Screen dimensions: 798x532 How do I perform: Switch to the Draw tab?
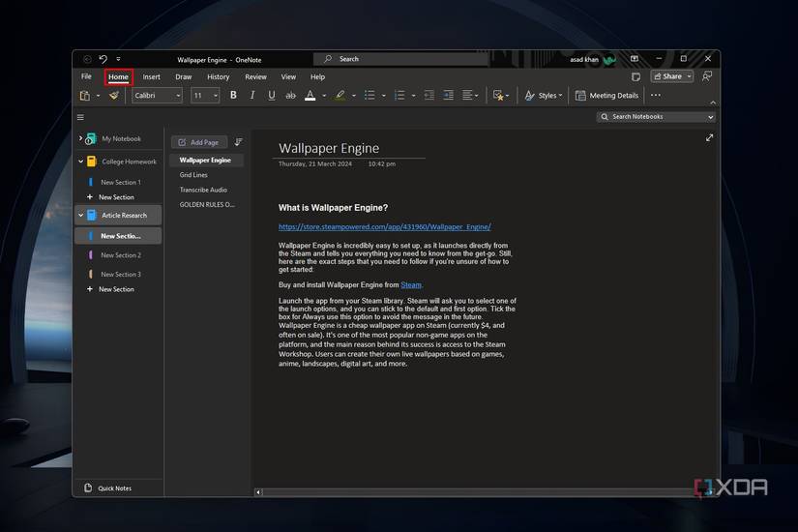coord(183,76)
